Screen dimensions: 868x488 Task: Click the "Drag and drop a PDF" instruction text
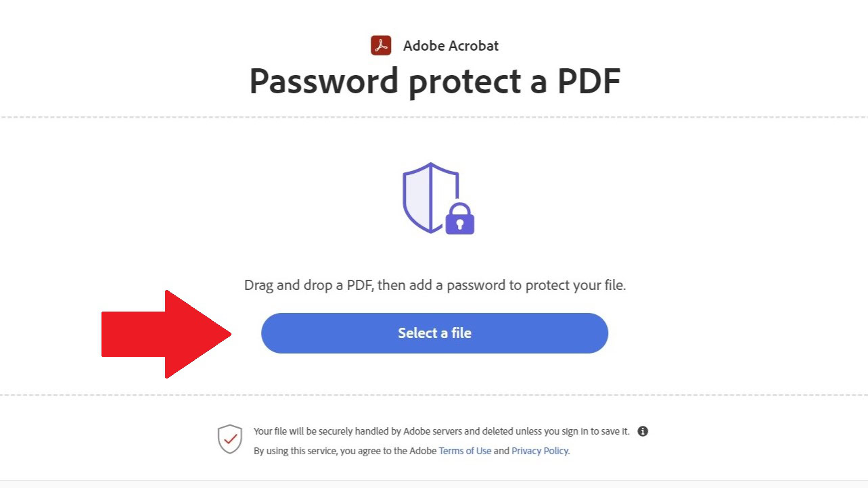[x=309, y=285]
